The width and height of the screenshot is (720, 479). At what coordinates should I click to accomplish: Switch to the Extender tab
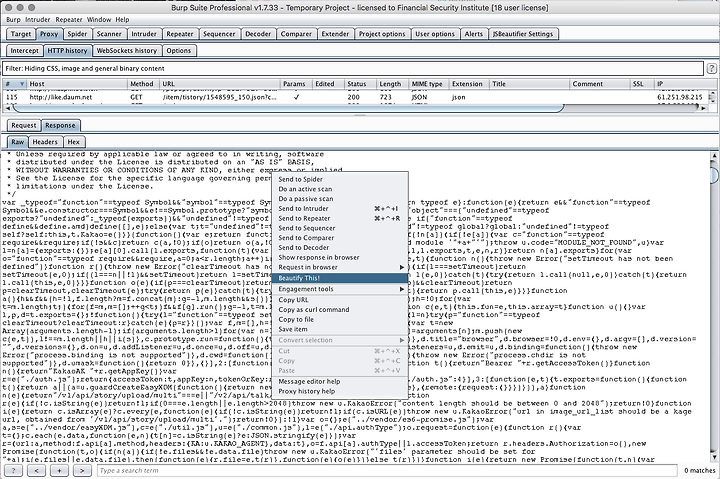[335, 34]
